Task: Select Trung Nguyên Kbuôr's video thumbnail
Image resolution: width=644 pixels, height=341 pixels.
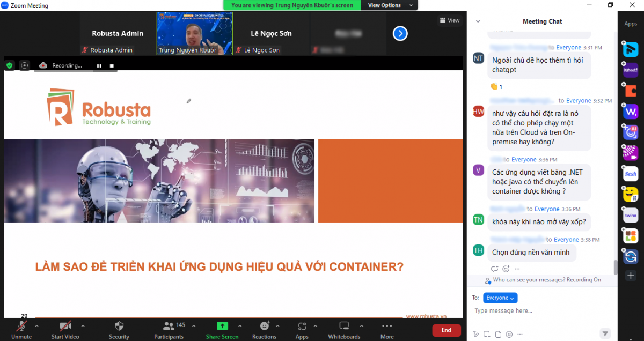Action: (195, 34)
